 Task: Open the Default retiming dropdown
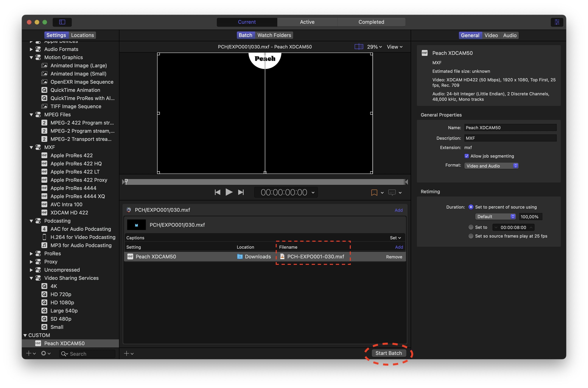[495, 217]
